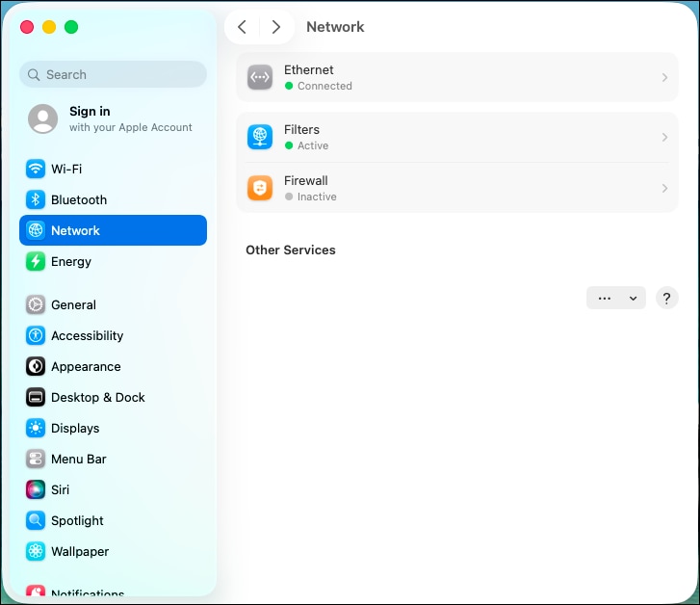Open the Firewall row chevron
Viewport: 700px width, 605px height.
(x=664, y=188)
